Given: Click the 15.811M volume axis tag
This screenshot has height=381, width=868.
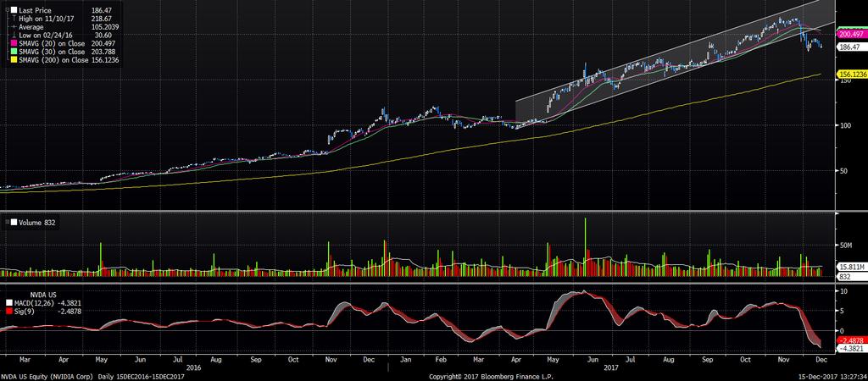Looking at the screenshot, I should [851, 266].
